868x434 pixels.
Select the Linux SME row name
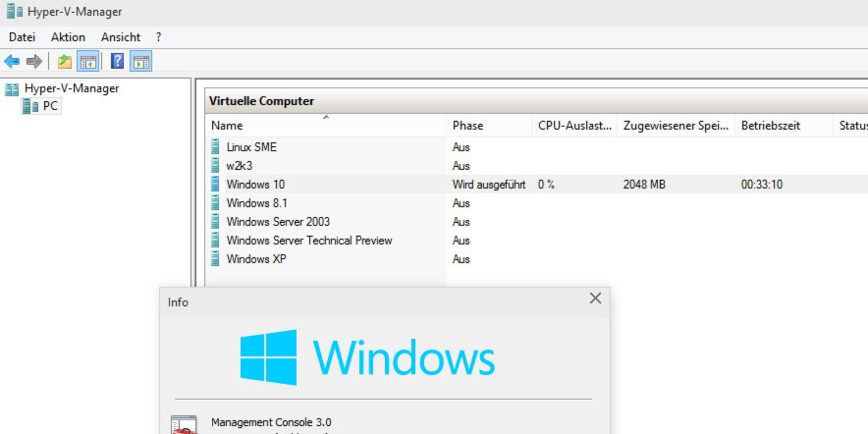[x=251, y=147]
